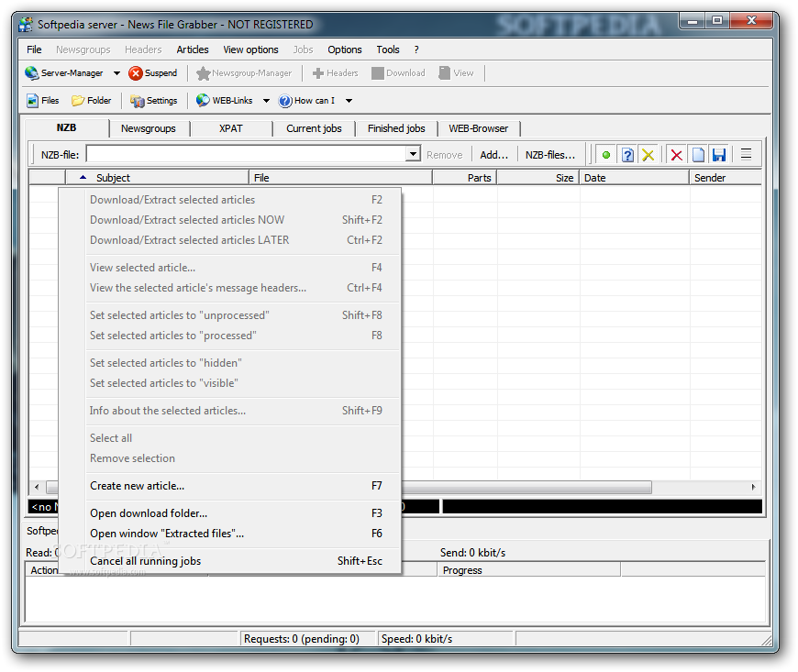
Task: Click the File column header
Action: [x=340, y=178]
